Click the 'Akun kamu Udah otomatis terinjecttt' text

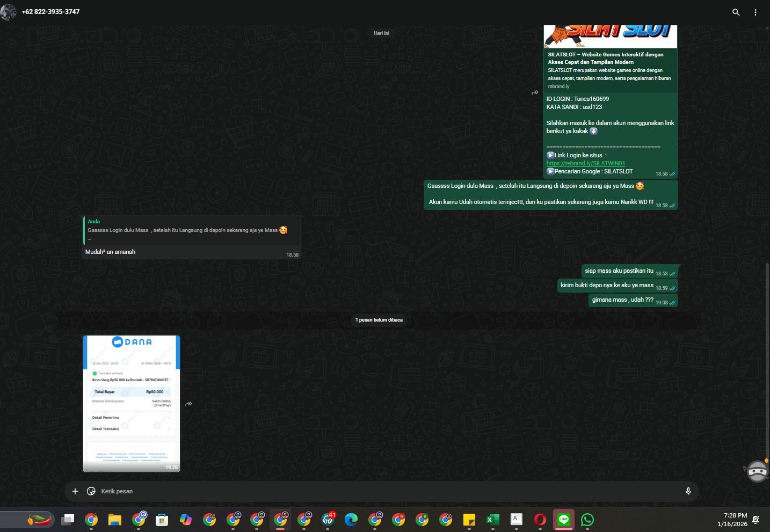541,202
